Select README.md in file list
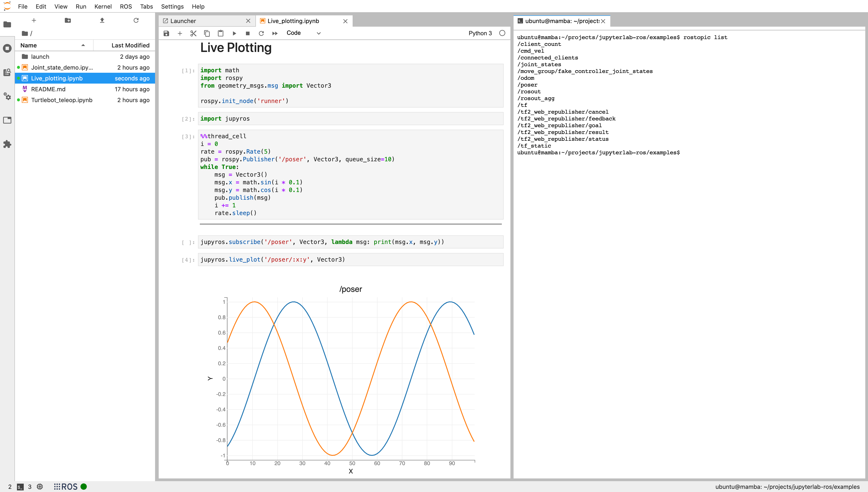 (x=85, y=89)
